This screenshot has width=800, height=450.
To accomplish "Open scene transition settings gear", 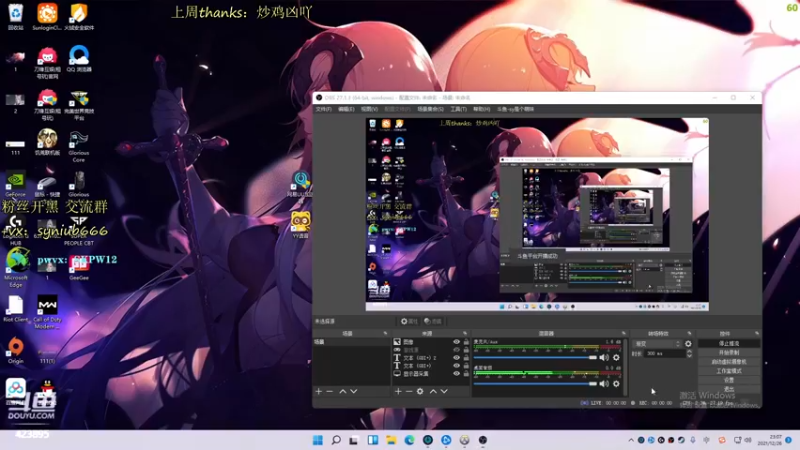I will pyautogui.click(x=688, y=344).
